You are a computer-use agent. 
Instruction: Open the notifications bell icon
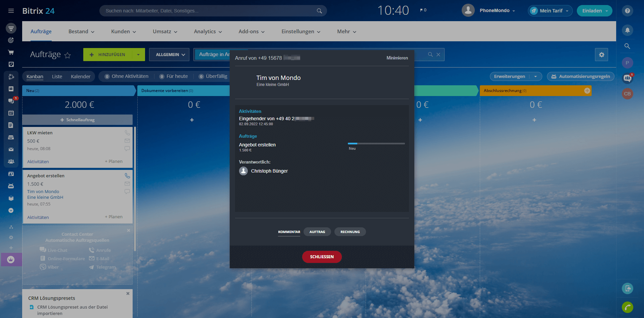click(x=627, y=30)
